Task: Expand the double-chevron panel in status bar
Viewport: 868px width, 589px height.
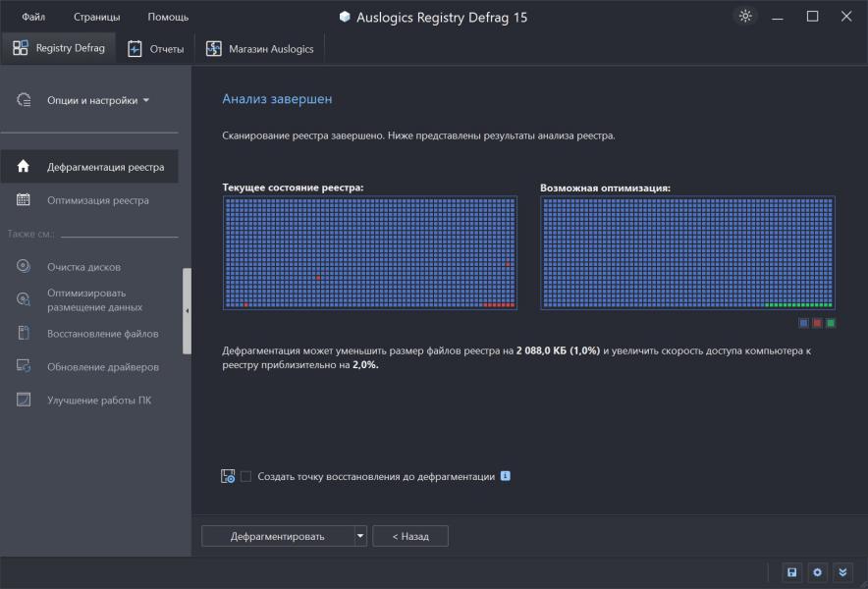Action: point(842,572)
